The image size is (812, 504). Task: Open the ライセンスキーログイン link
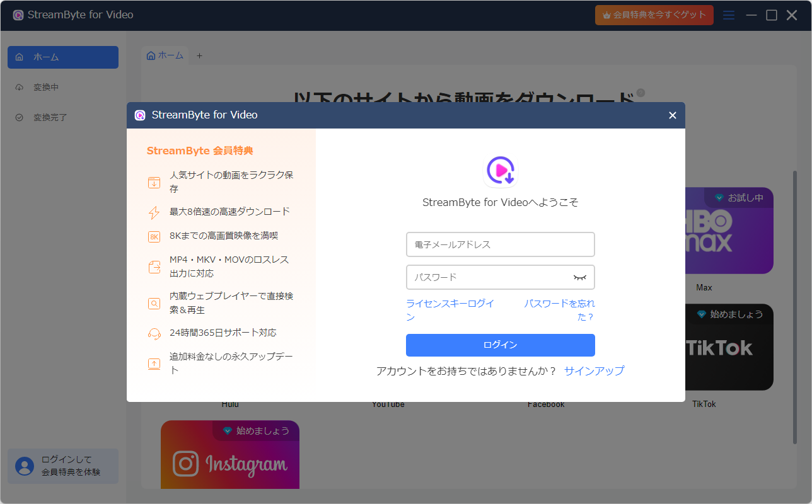tap(450, 310)
